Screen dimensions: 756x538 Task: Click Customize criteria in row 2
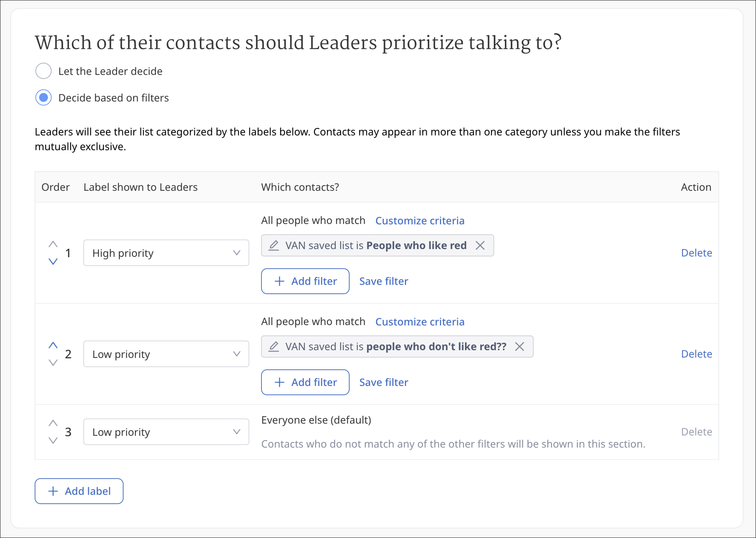tap(420, 322)
